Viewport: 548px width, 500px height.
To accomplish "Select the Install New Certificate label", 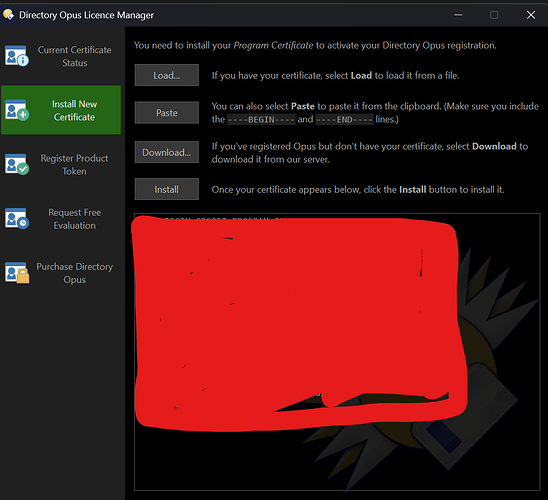I will (74, 110).
